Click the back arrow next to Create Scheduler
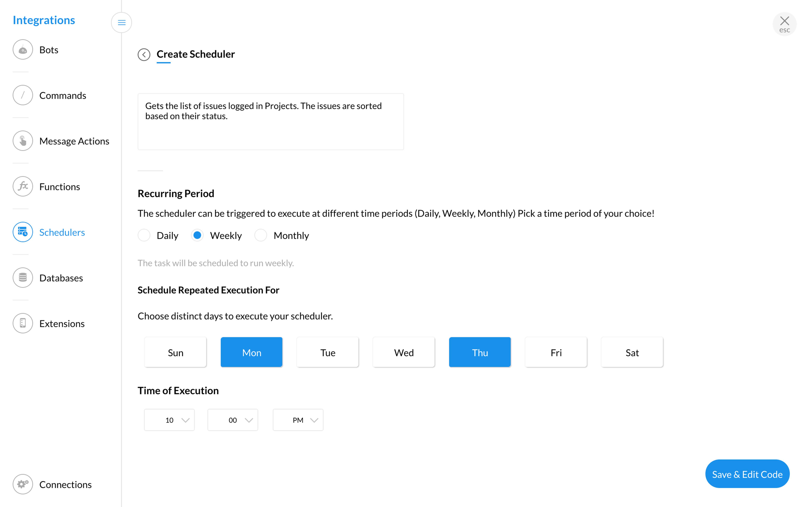This screenshot has width=812, height=507. (x=144, y=55)
